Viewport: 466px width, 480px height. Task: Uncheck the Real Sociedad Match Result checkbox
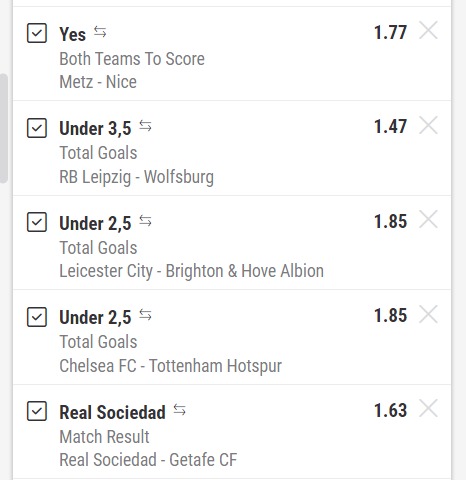(x=37, y=411)
